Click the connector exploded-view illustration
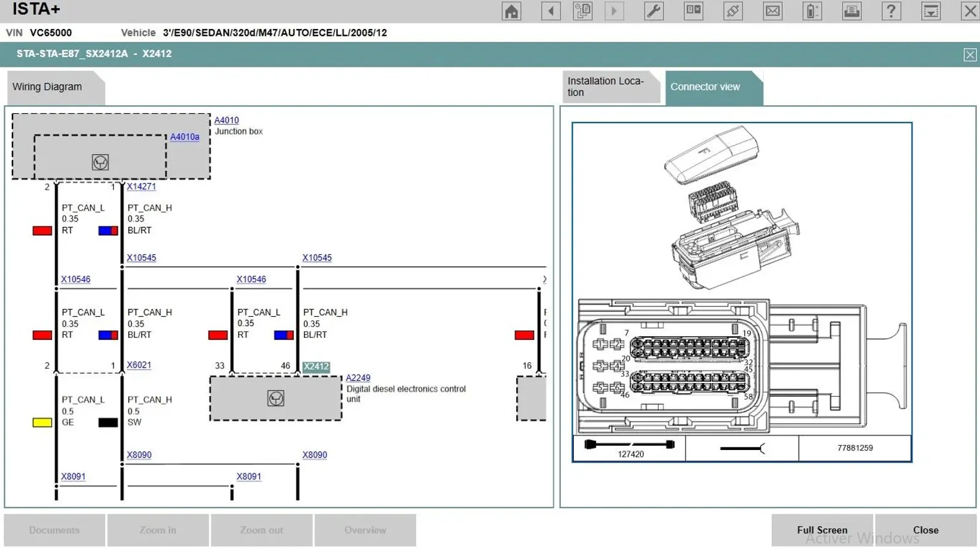The height and width of the screenshot is (549, 980). (x=732, y=207)
